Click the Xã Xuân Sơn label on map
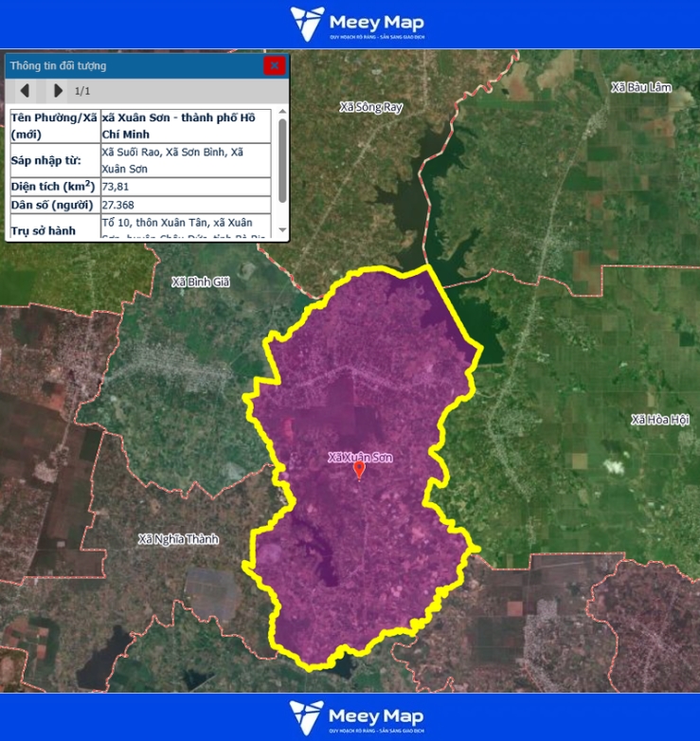The height and width of the screenshot is (741, 700). [360, 457]
